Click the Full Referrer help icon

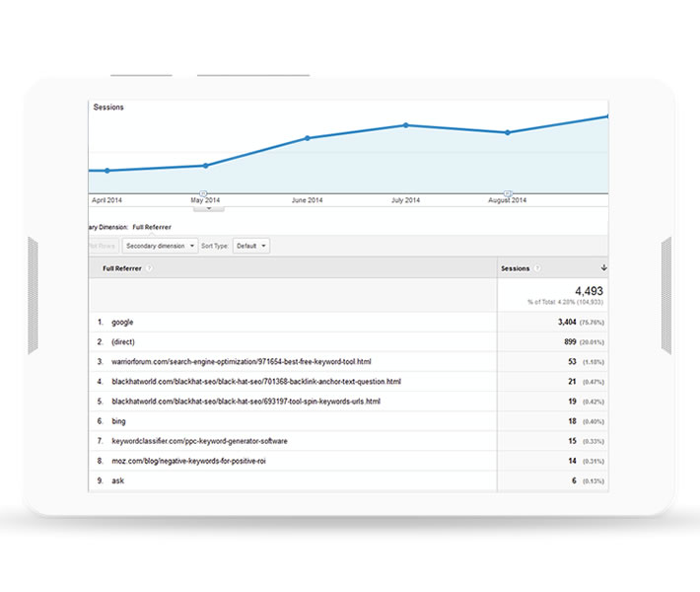tap(150, 268)
